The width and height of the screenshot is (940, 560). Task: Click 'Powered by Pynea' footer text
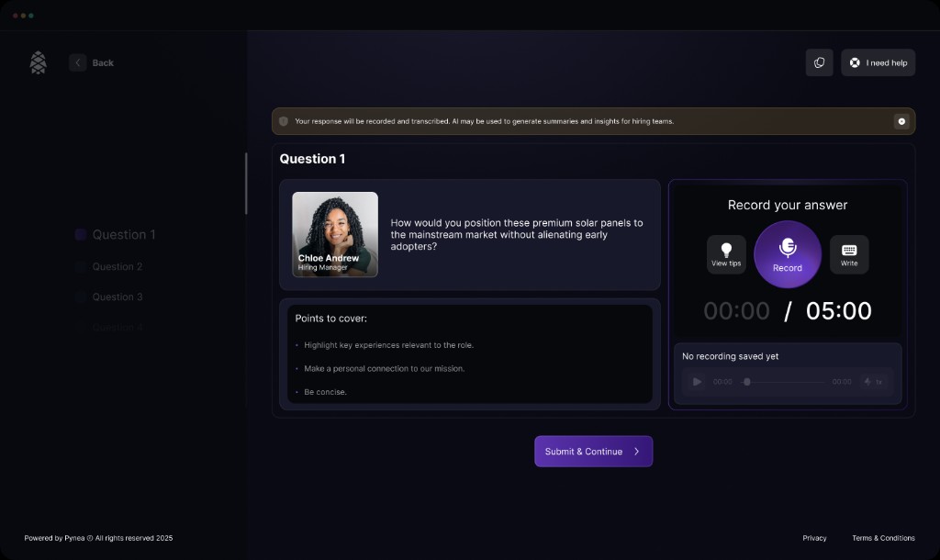[x=98, y=538]
